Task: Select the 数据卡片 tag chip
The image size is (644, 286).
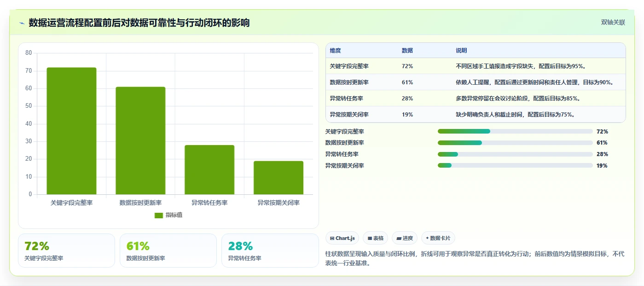Action: (x=438, y=238)
